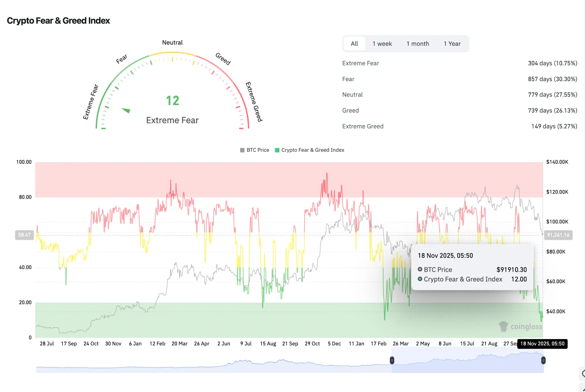Click the 58.47 index axis label

pos(24,235)
